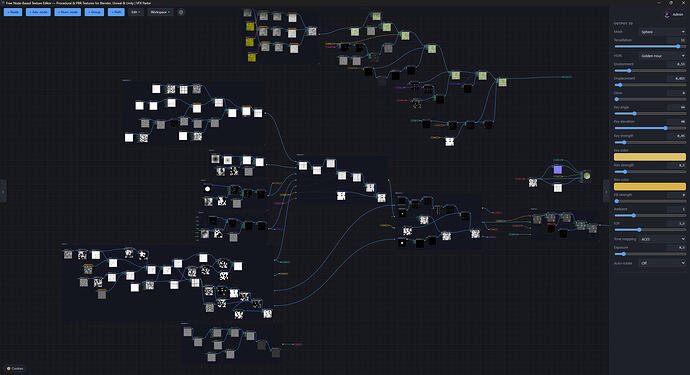The height and width of the screenshot is (375, 690).
Task: Expand the Tone mapping ACES dropdown
Action: 662,239
